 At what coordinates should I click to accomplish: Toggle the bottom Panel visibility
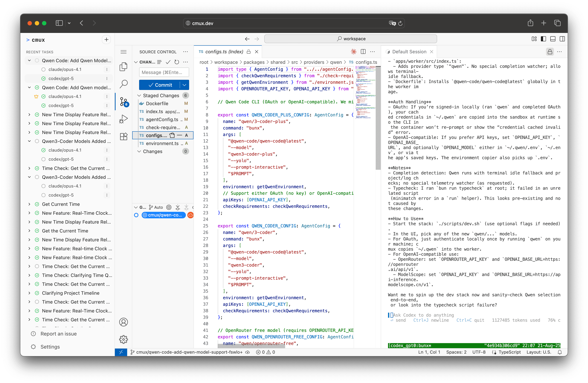click(553, 39)
